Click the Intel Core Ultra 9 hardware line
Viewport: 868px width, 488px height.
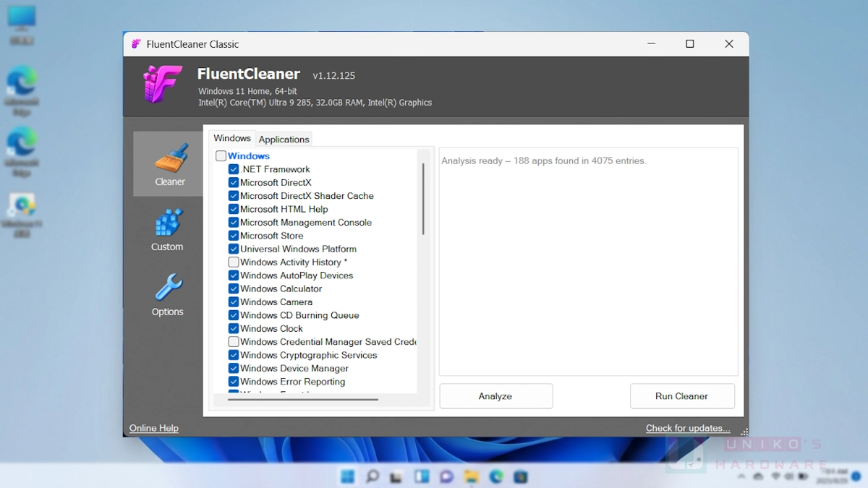pyautogui.click(x=315, y=103)
